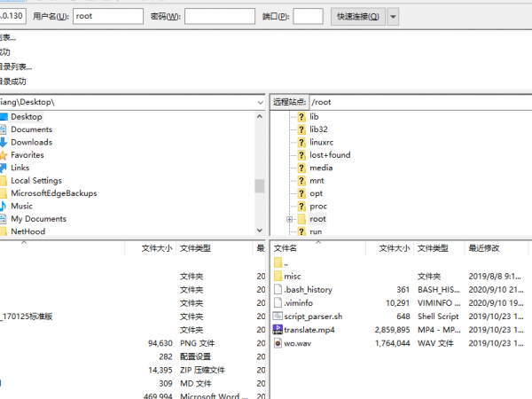Viewport: 532px width, 399px height.
Task: Select My Documents in the local tree
Action: coord(38,219)
